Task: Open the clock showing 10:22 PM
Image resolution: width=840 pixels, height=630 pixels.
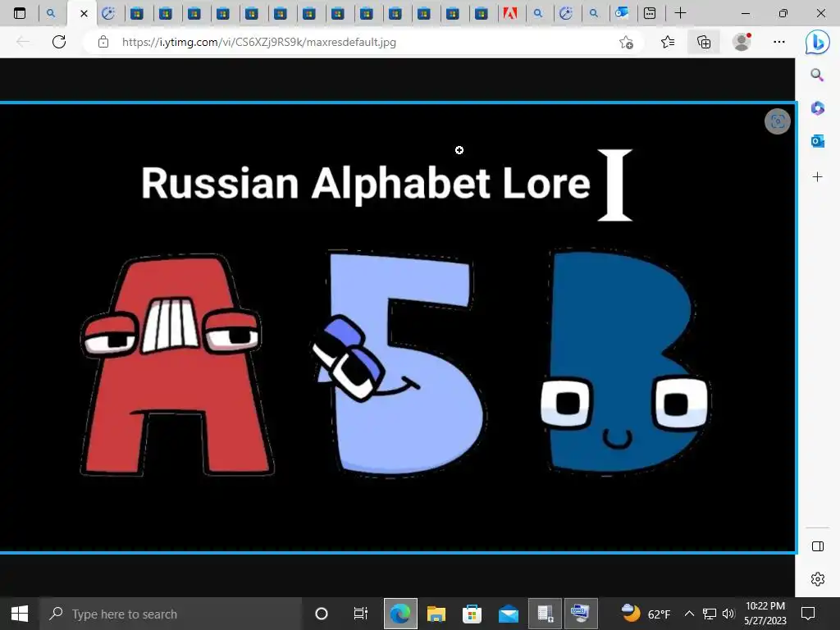Action: coord(765,614)
